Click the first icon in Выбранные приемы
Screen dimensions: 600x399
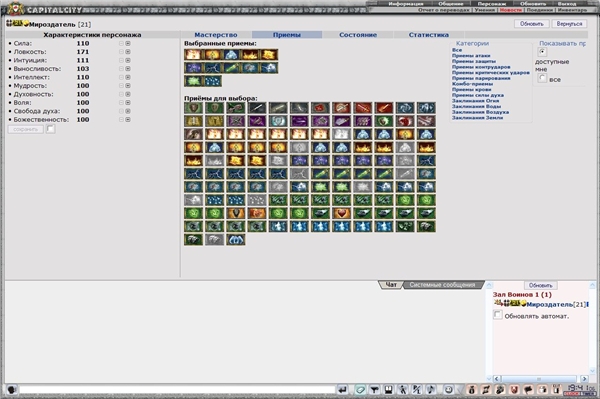pyautogui.click(x=193, y=54)
